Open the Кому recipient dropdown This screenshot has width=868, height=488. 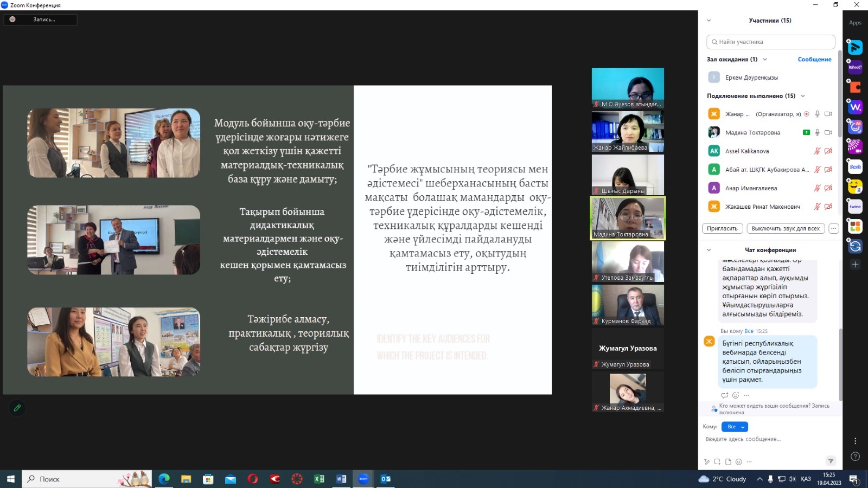735,427
